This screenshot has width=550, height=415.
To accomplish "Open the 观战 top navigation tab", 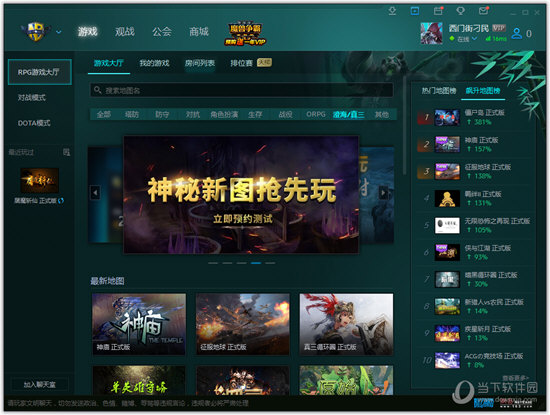I will (125, 32).
